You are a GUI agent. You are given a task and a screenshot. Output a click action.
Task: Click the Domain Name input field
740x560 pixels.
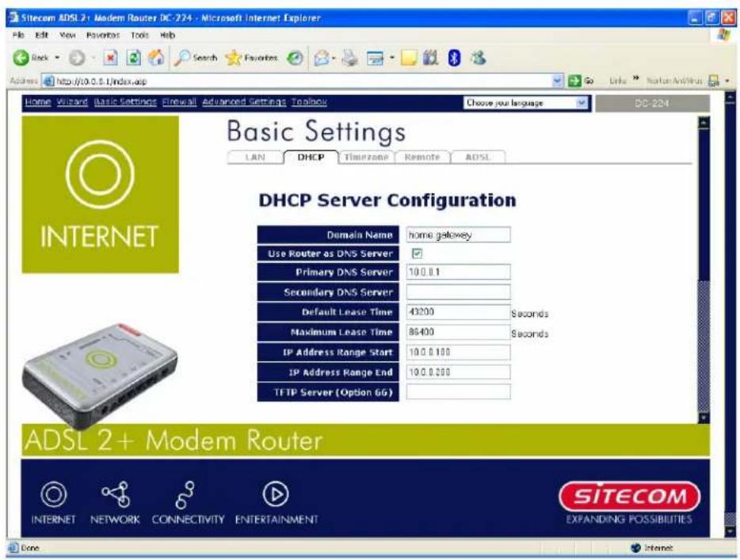pyautogui.click(x=458, y=234)
